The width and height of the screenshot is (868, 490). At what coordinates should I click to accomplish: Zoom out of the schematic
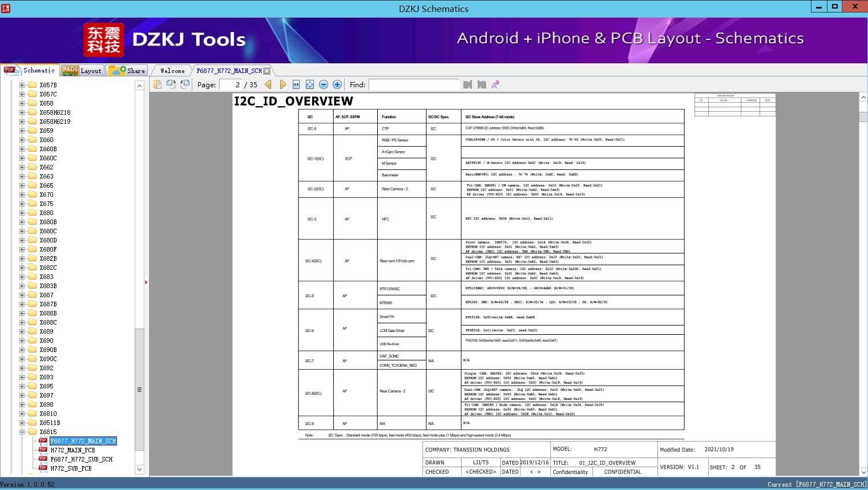coord(324,84)
